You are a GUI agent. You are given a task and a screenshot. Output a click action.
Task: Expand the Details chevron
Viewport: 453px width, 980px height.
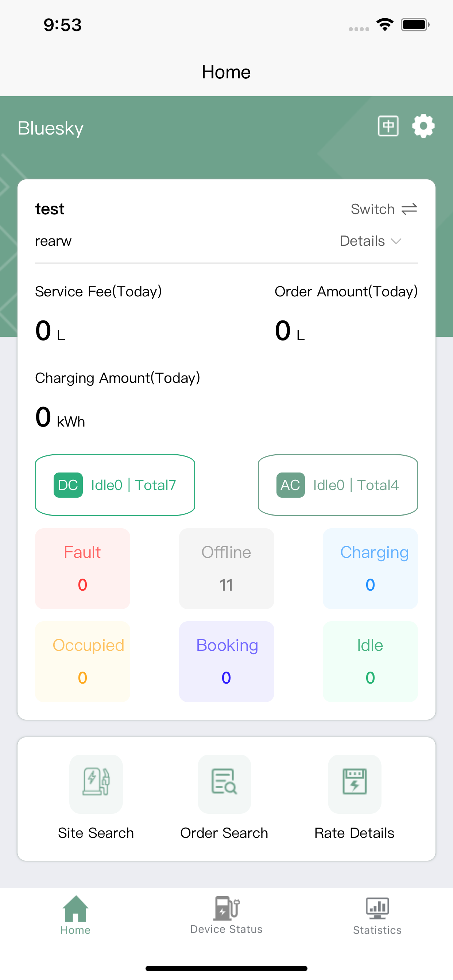(396, 241)
